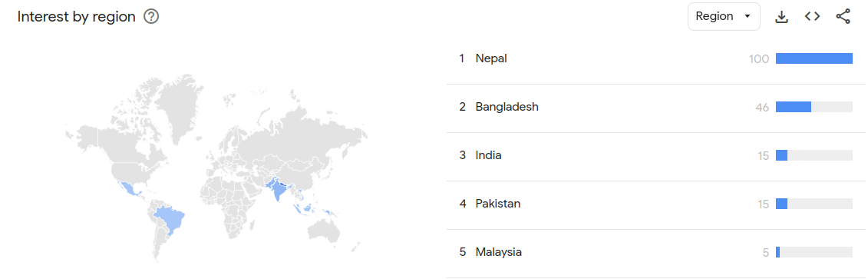Click the score 100 next to Nepal
Image resolution: width=868 pixels, height=279 pixels.
(x=759, y=58)
